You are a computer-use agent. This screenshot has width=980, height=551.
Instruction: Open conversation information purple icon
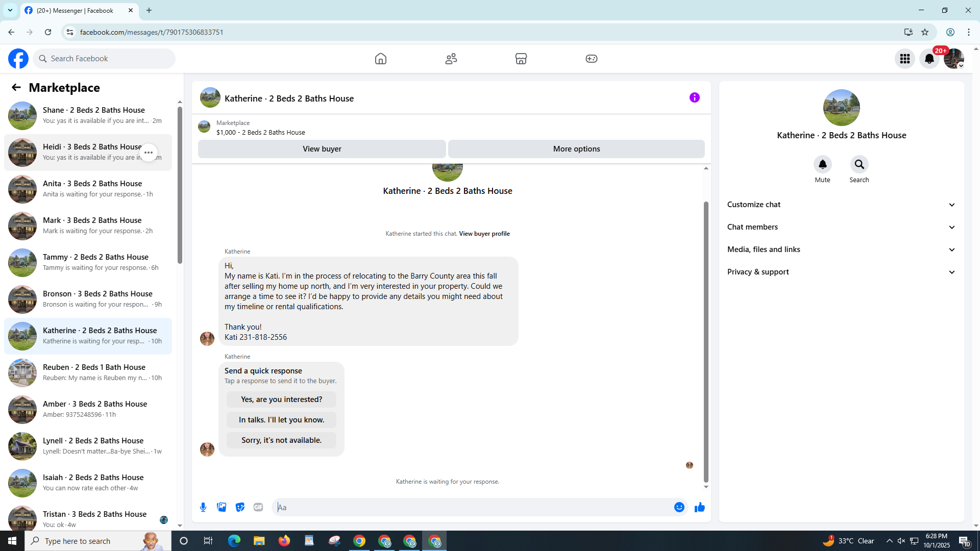(x=695, y=97)
